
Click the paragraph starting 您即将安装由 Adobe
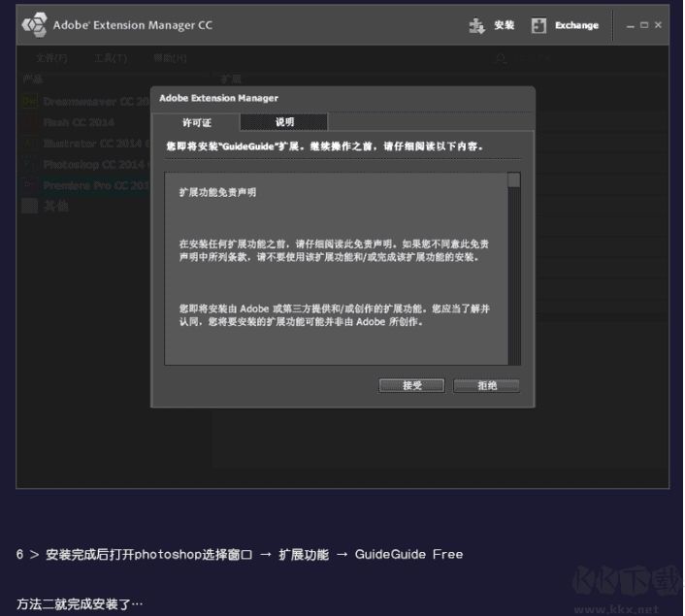click(334, 315)
